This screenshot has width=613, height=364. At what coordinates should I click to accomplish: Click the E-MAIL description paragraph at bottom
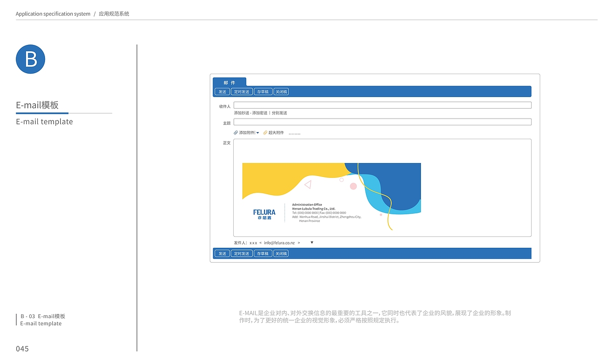pos(375,317)
